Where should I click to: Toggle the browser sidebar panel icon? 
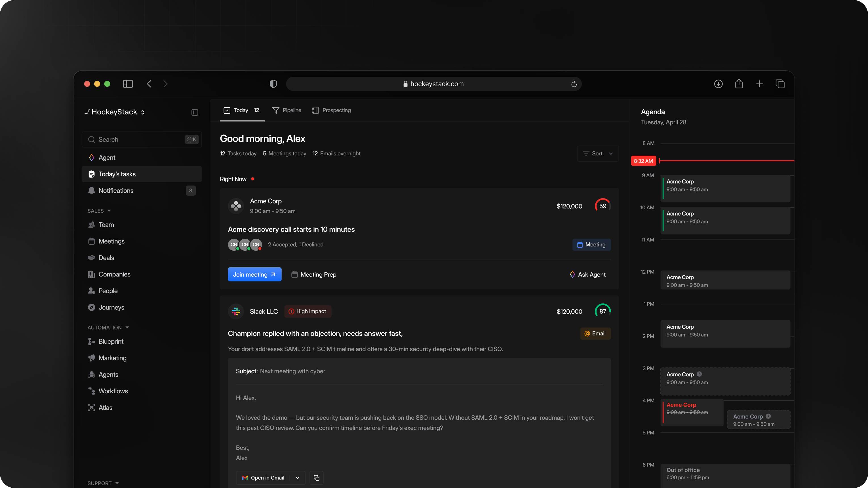click(128, 84)
